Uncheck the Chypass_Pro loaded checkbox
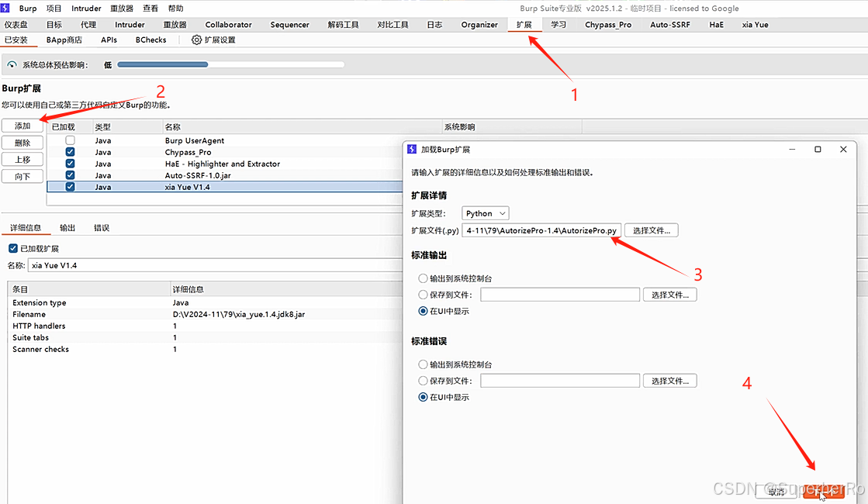 (x=71, y=152)
